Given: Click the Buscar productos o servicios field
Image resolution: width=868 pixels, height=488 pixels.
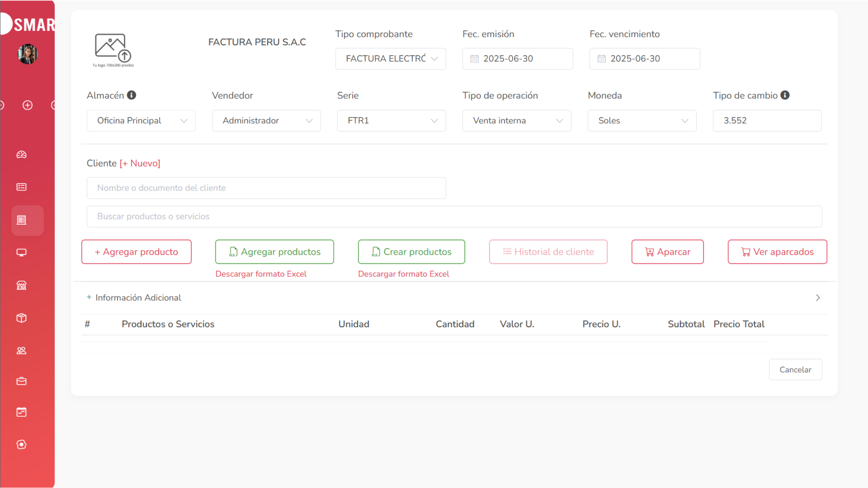Looking at the screenshot, I should 454,217.
